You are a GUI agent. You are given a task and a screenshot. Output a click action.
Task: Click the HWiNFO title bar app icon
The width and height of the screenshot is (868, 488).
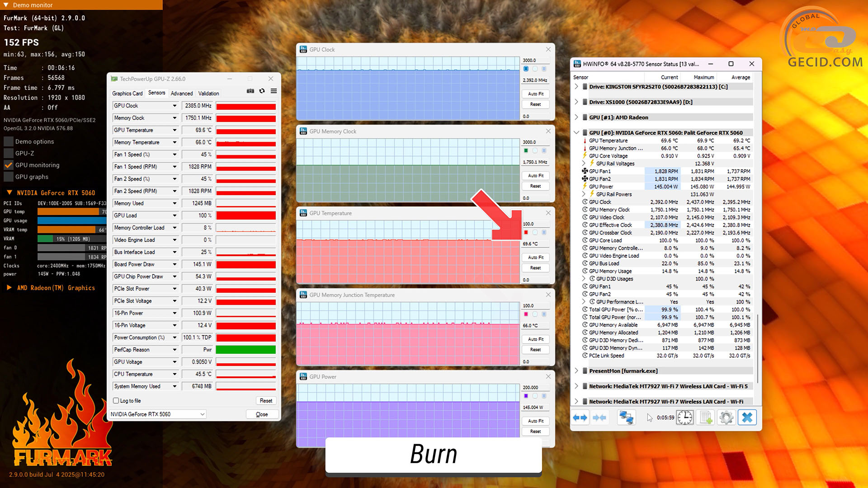pyautogui.click(x=577, y=64)
